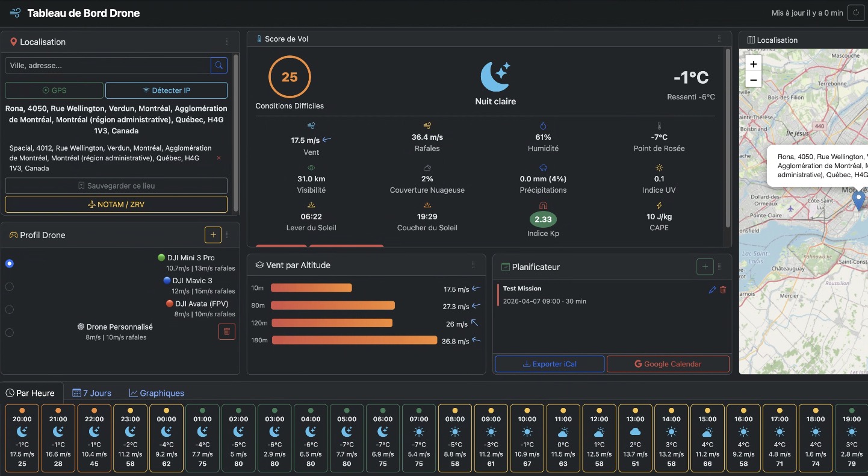868x476 pixels.
Task: Click the Détecter IP button
Action: [x=166, y=90]
